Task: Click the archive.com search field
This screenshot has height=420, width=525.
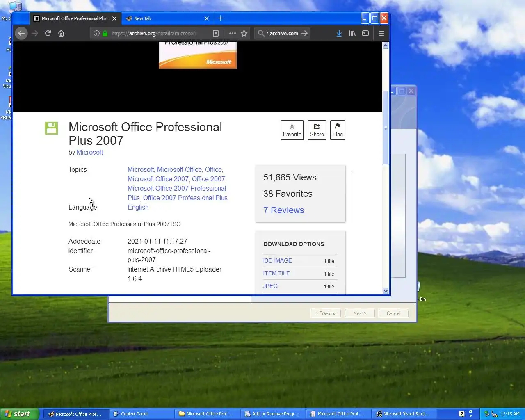Action: tap(283, 33)
